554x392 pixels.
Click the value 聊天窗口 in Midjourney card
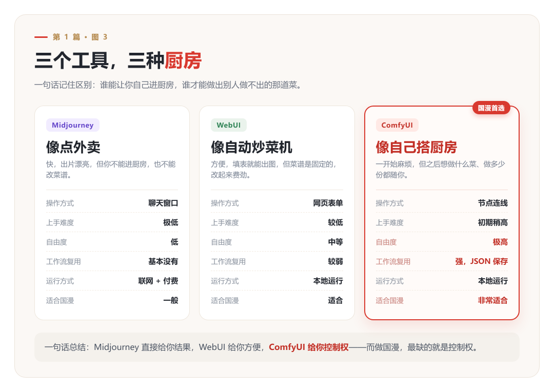(x=163, y=203)
